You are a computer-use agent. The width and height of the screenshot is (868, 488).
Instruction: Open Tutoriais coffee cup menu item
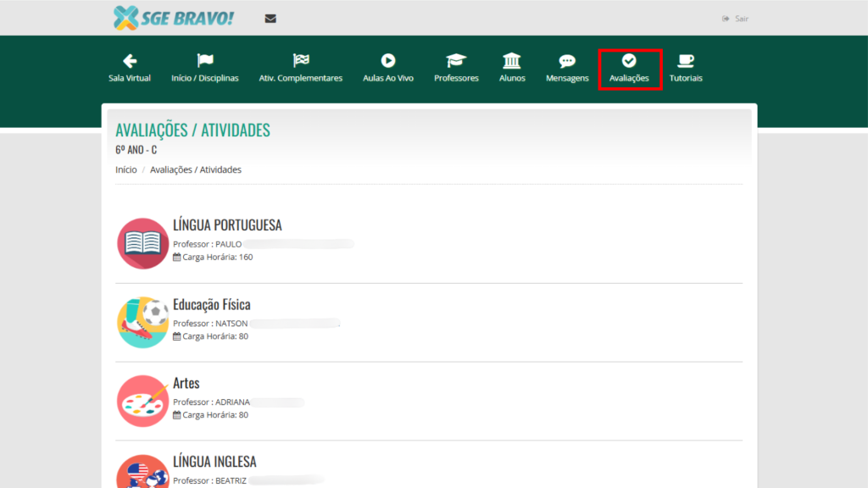[x=686, y=68]
